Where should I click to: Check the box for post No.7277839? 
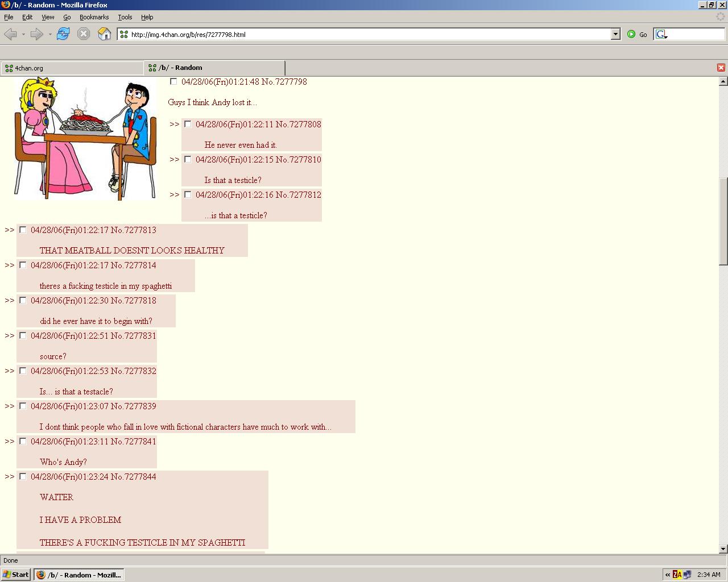point(23,406)
